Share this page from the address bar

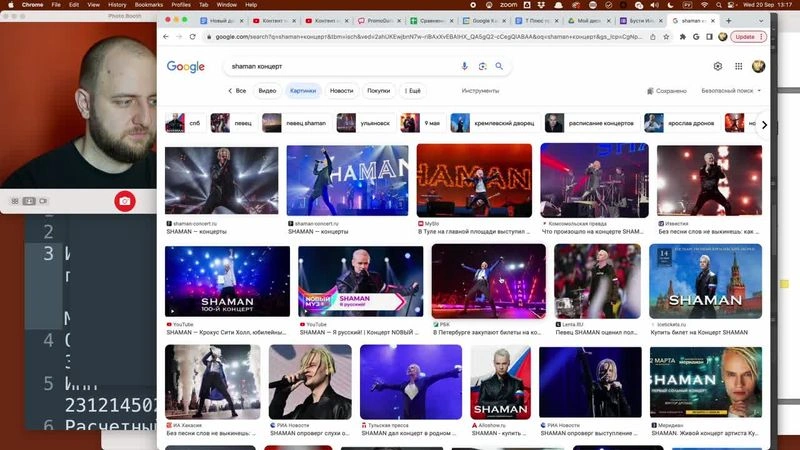653,37
